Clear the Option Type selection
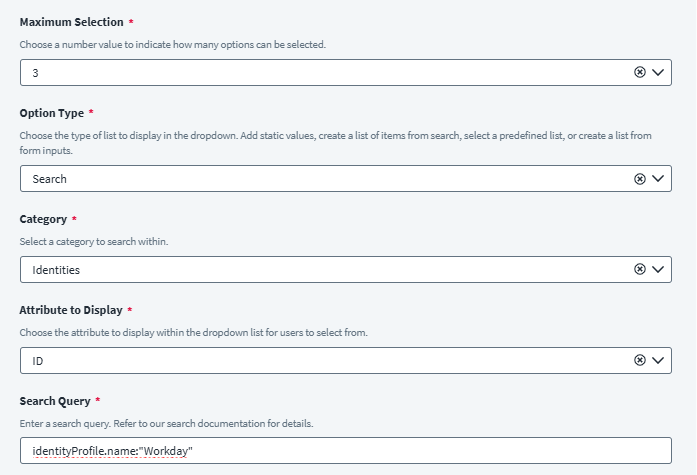This screenshot has height=475, width=697. tap(640, 179)
